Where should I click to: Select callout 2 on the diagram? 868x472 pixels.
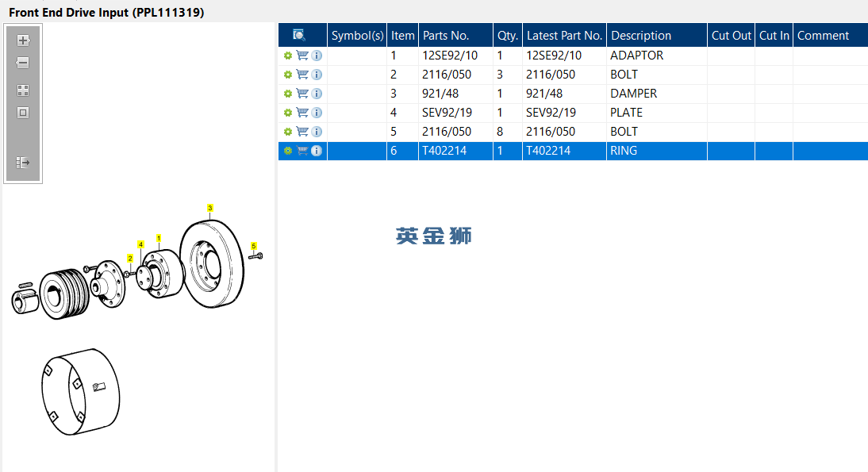pyautogui.click(x=130, y=259)
